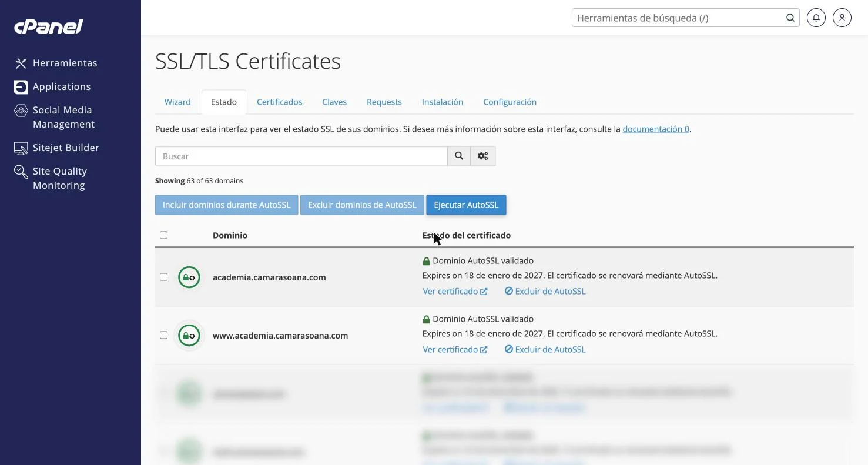Select all domains checkbox in the table header
868x465 pixels.
tap(164, 235)
